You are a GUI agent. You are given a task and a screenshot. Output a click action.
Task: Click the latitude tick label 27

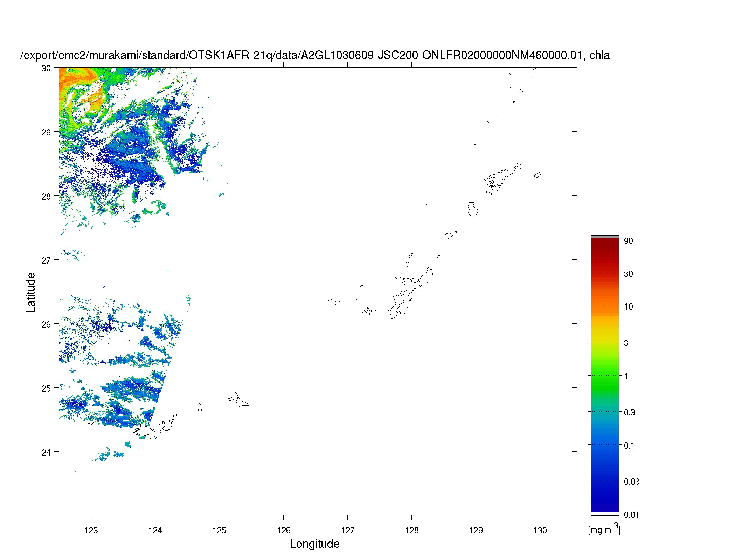[46, 261]
